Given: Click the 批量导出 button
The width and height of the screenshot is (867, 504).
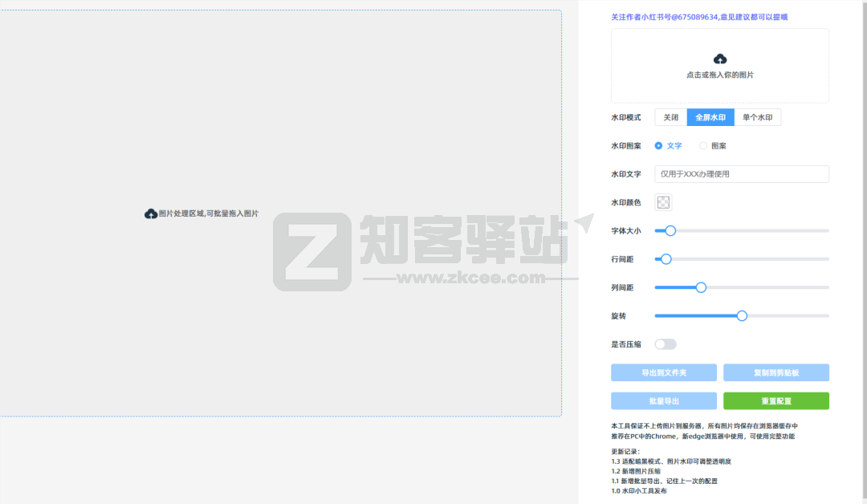Looking at the screenshot, I should (x=664, y=400).
